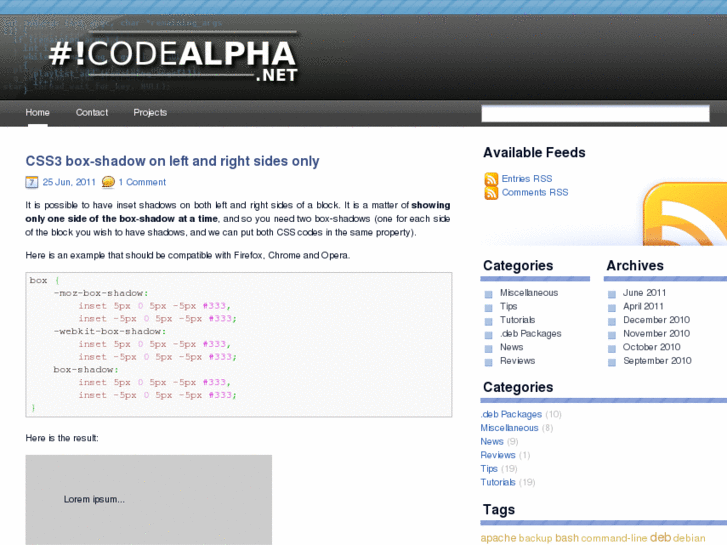The width and height of the screenshot is (727, 545).
Task: Open the November 2010 archive
Action: pos(656,333)
